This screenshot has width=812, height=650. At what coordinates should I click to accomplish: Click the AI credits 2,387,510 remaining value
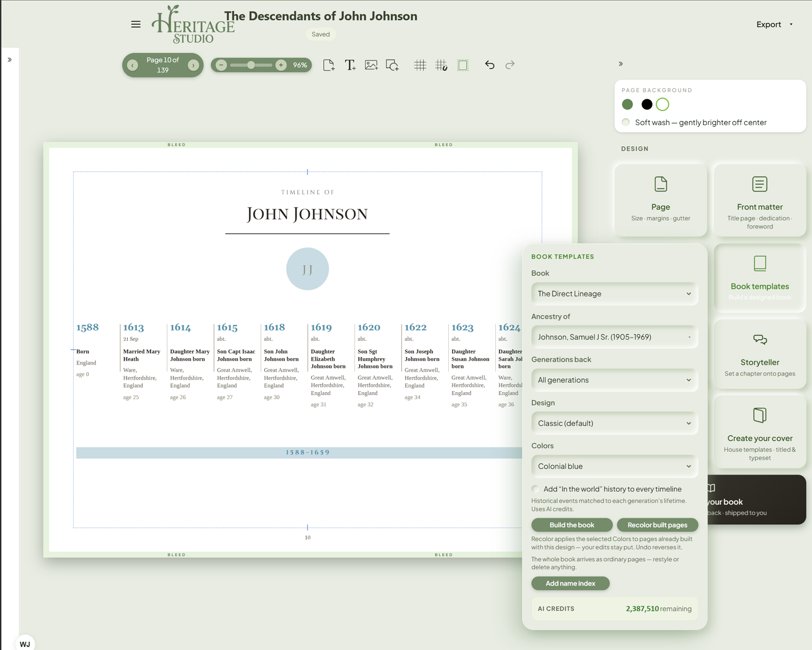pyautogui.click(x=659, y=609)
